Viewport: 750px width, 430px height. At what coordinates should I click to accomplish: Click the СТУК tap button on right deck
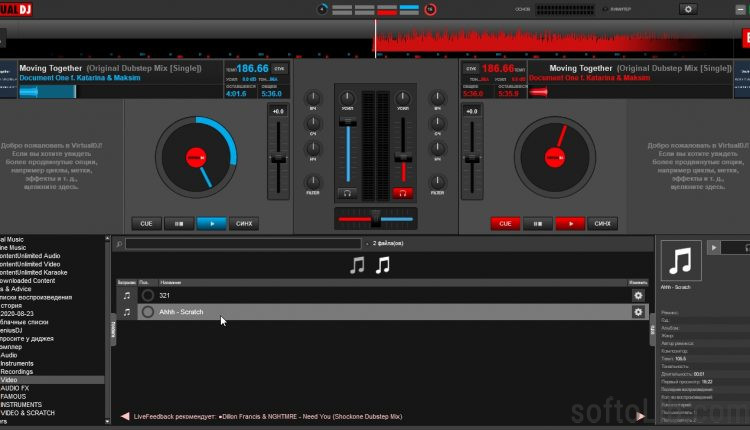click(x=471, y=69)
